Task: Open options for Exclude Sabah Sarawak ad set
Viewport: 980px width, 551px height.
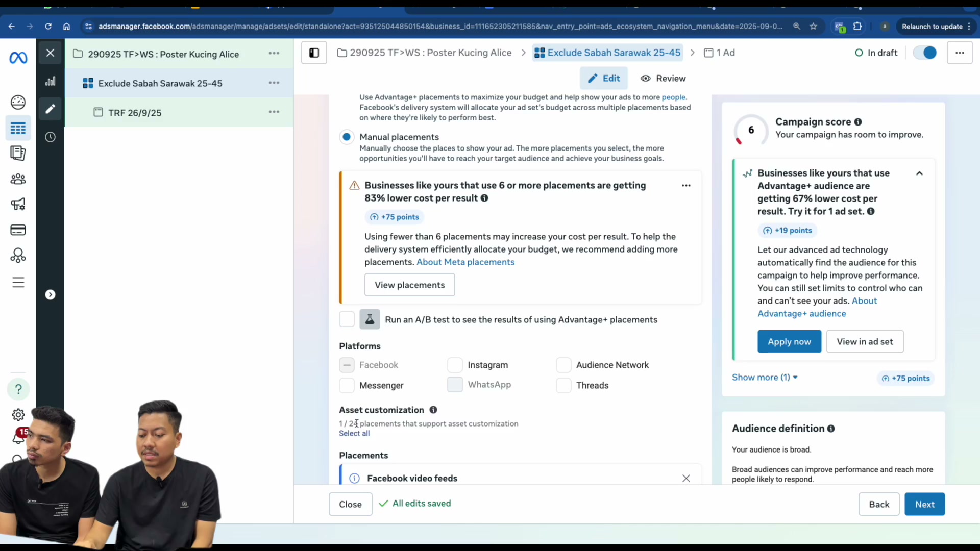Action: [274, 83]
